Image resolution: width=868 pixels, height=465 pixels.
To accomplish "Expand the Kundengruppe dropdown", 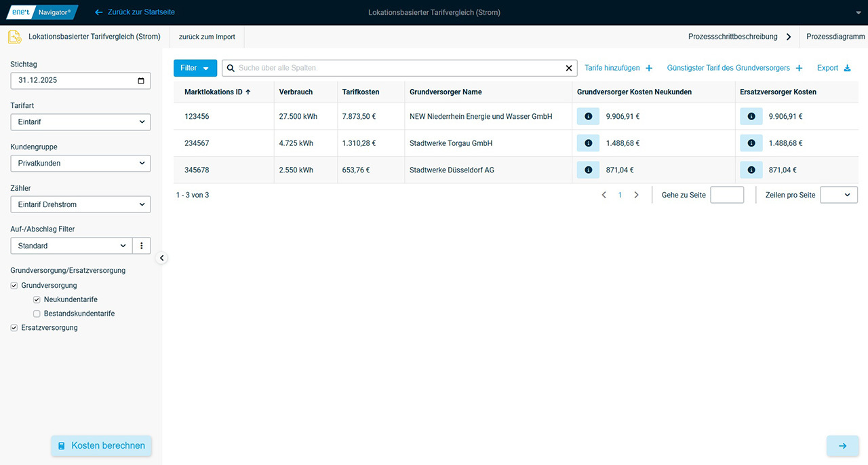I will [81, 164].
